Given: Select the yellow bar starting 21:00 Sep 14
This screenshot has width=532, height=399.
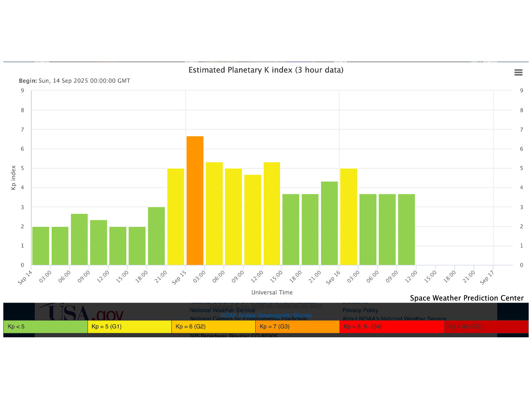Looking at the screenshot, I should pos(175,217).
